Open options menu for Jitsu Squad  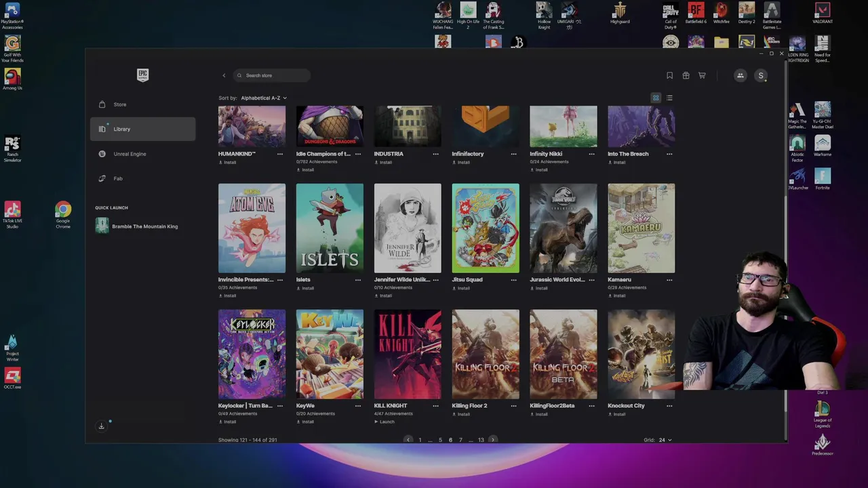[513, 279]
